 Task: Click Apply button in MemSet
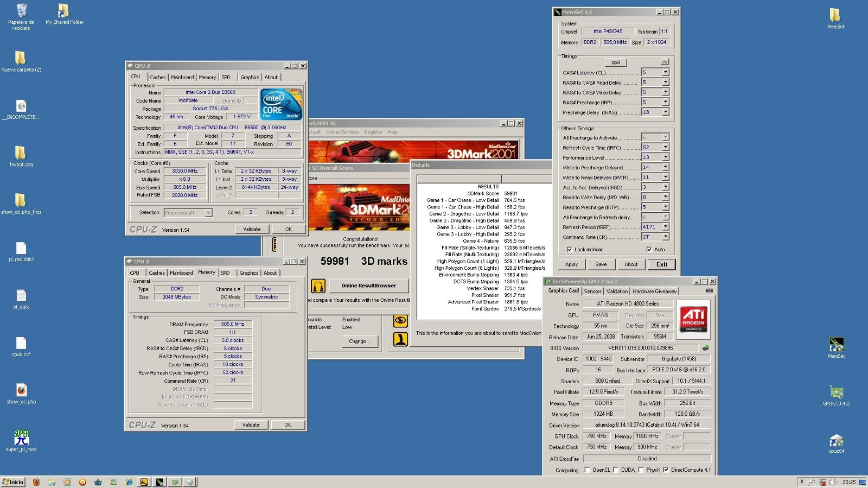tap(572, 264)
